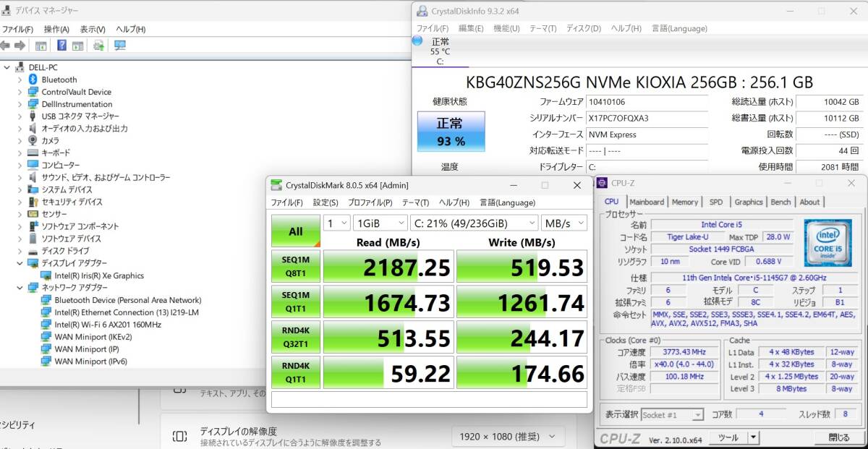868x449 pixels.
Task: Expand the Bluetooth tree node
Action: [20, 80]
